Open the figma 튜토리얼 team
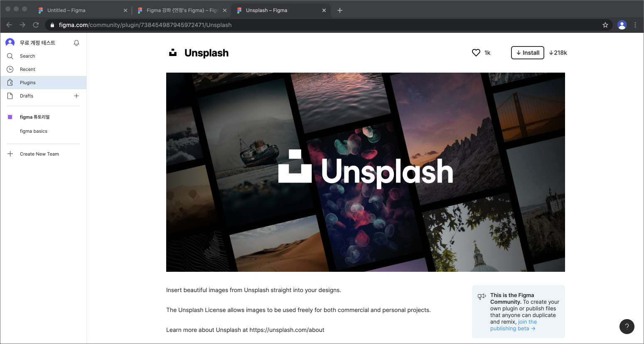Viewport: 644px width, 344px height. [35, 117]
